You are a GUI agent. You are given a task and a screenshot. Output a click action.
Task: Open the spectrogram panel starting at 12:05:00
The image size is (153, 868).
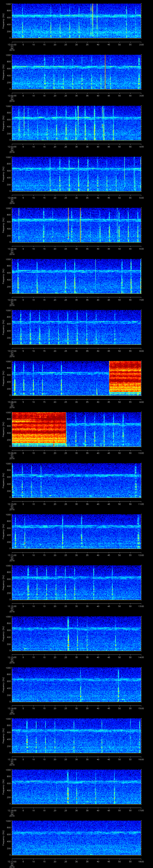tap(76, 225)
